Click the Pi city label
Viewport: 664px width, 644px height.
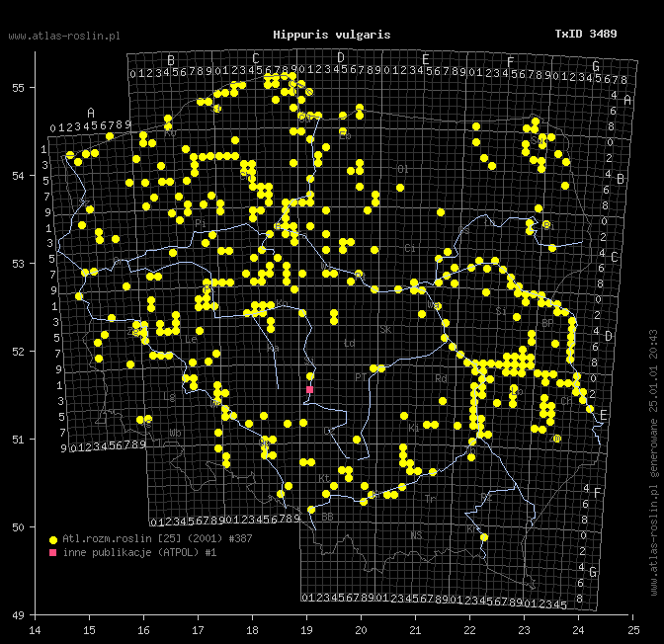[201, 223]
